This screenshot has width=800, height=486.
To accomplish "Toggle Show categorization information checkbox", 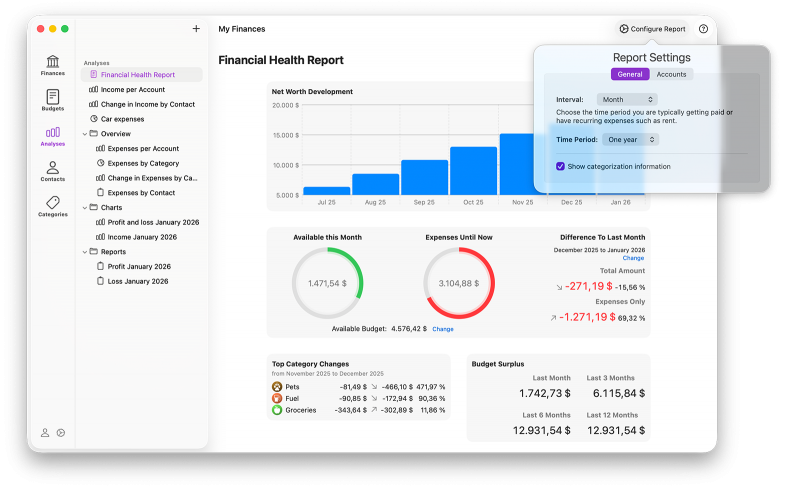I will coord(561,166).
